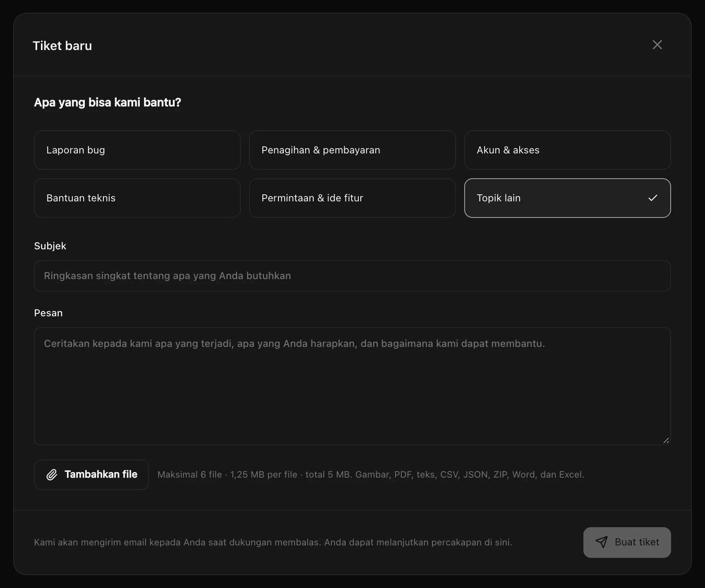The width and height of the screenshot is (705, 588).
Task: Click the 'Apa yang bisa kami bantu?' heading
Action: (108, 102)
